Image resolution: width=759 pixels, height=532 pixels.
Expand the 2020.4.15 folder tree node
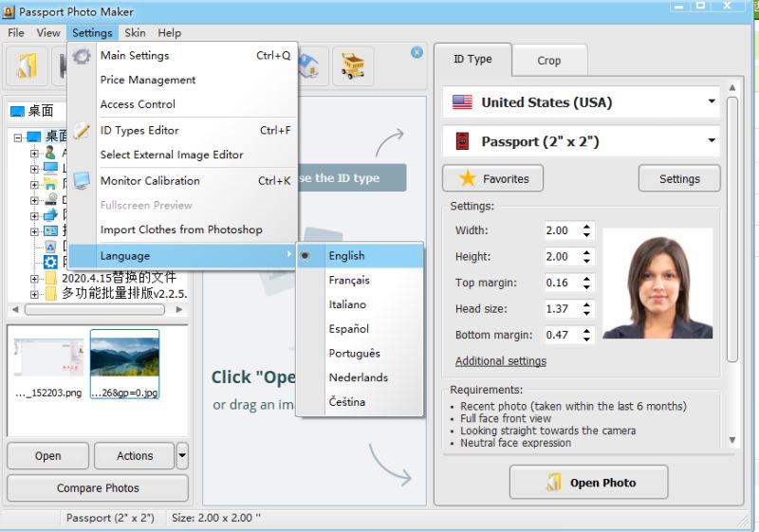point(34,279)
